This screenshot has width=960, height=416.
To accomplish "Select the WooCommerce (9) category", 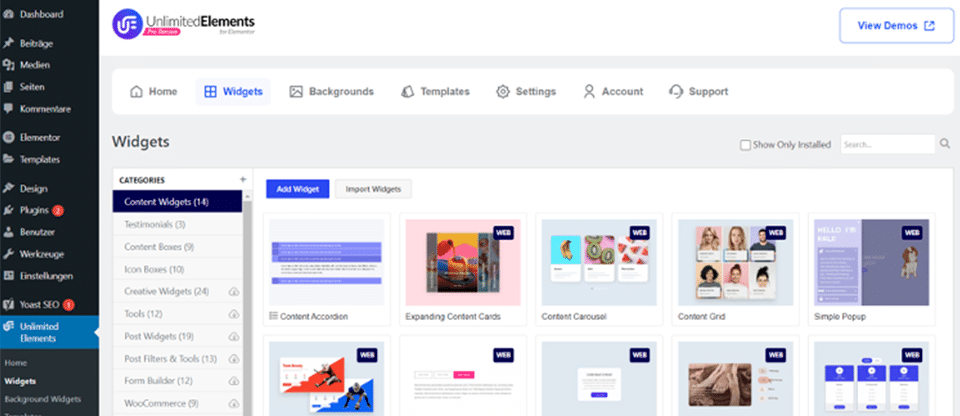I will tap(178, 404).
